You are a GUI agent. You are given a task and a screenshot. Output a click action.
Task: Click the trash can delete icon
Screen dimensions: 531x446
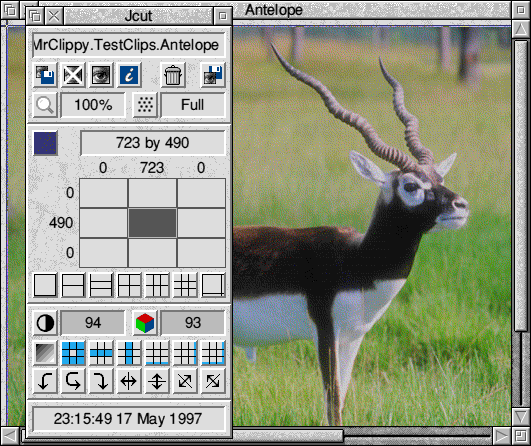click(x=173, y=75)
